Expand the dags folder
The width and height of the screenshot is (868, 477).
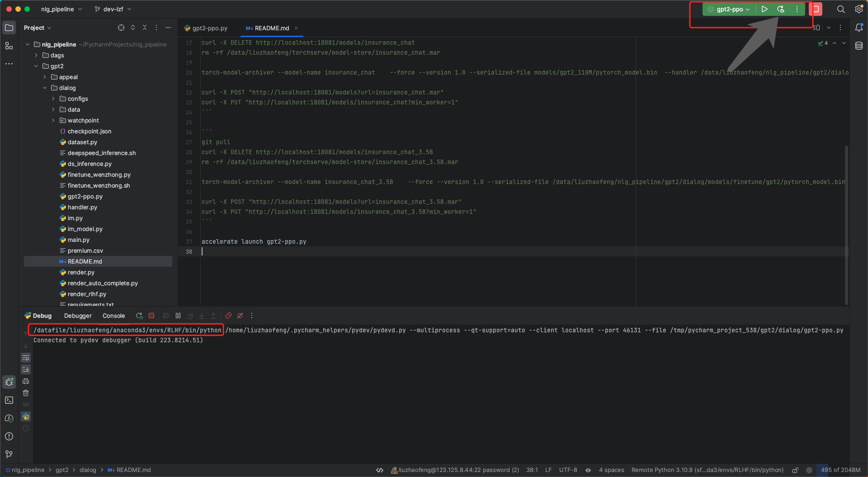pyautogui.click(x=36, y=55)
